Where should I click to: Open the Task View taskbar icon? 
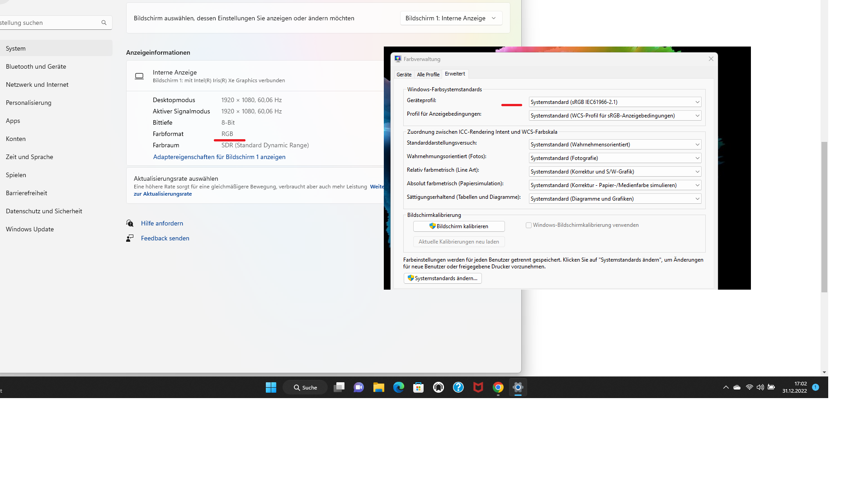(x=339, y=387)
